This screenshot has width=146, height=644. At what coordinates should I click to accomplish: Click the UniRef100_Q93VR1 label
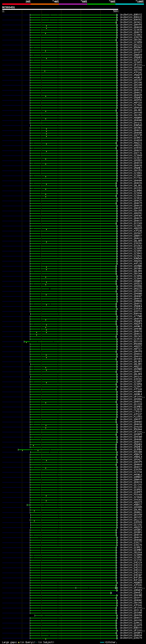pos(131,359)
